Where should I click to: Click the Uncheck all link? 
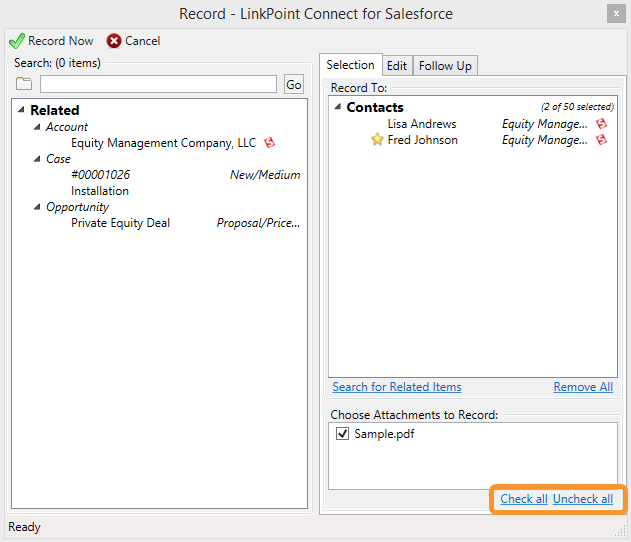(583, 499)
